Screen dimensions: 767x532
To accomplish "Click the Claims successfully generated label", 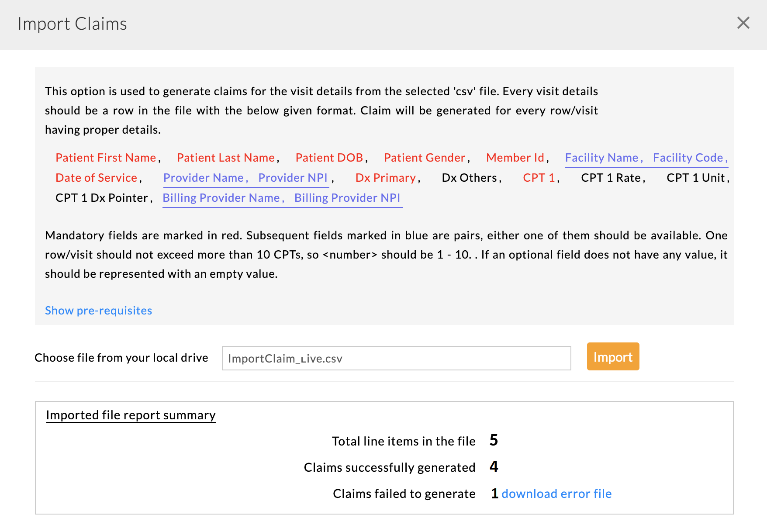I will 390,467.
